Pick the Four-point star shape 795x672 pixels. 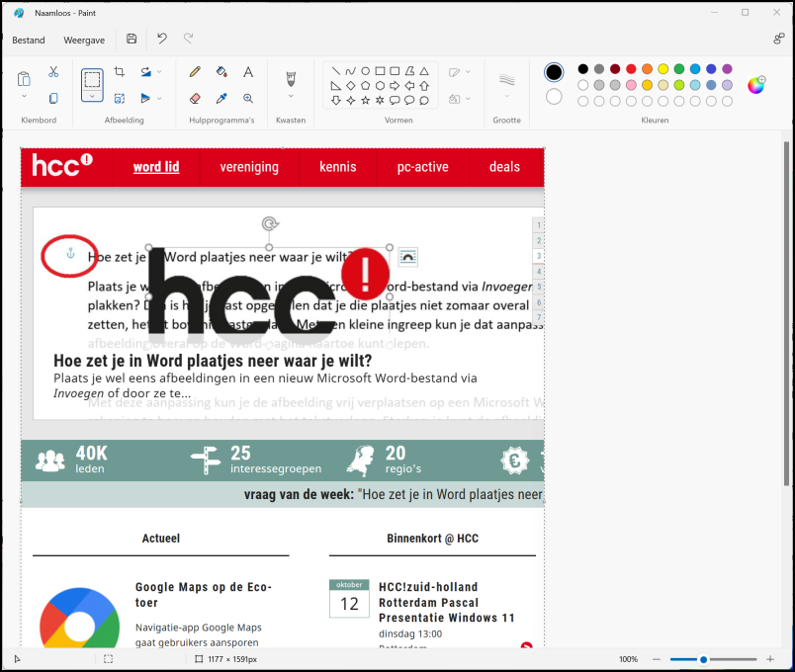coord(350,101)
